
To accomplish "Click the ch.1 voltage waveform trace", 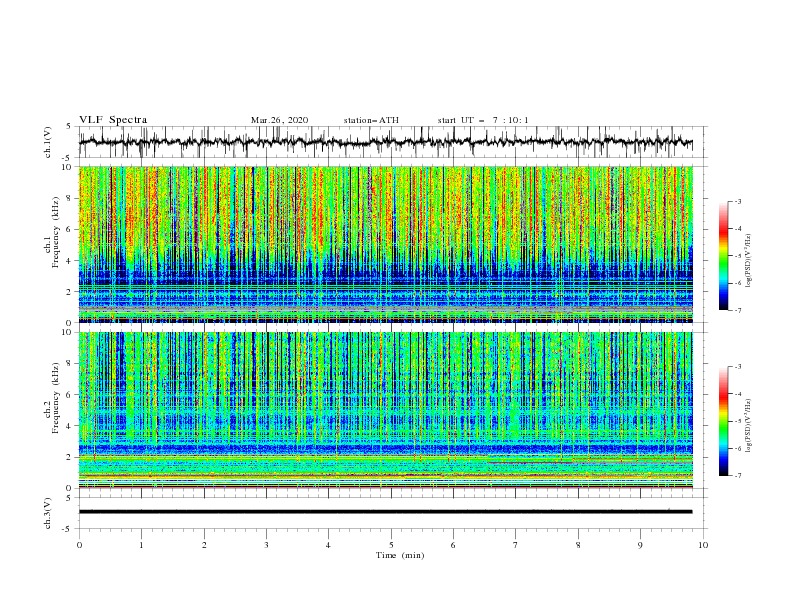I will (x=385, y=142).
